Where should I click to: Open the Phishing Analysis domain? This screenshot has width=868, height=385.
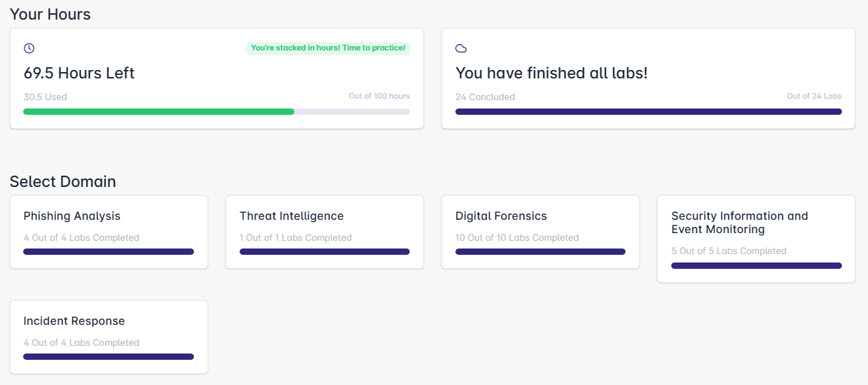tap(72, 216)
